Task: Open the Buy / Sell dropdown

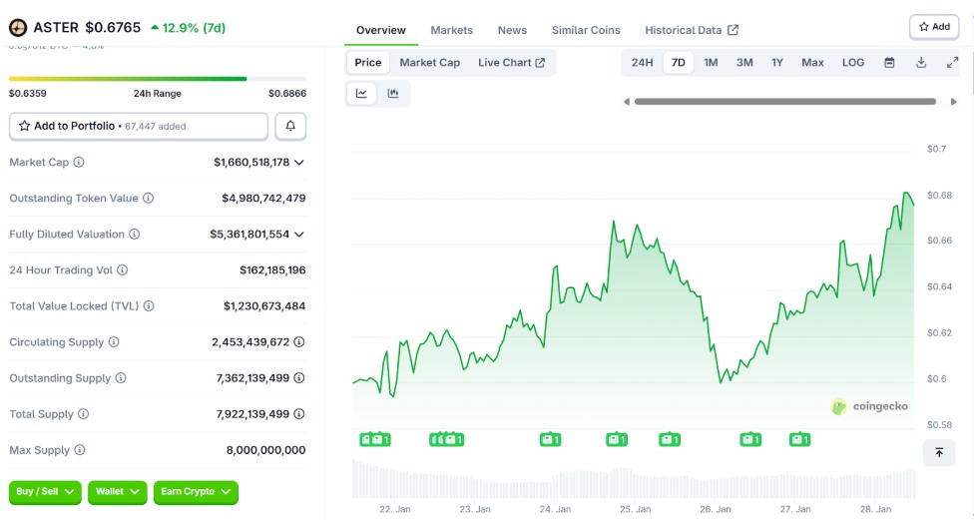Action: tap(45, 492)
